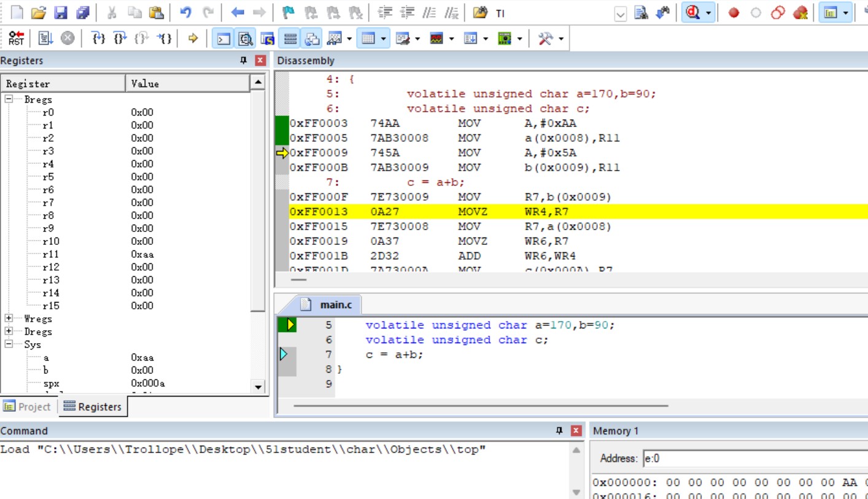Click source line 7 c = a+b
Image resolution: width=868 pixels, height=499 pixels.
coord(394,354)
